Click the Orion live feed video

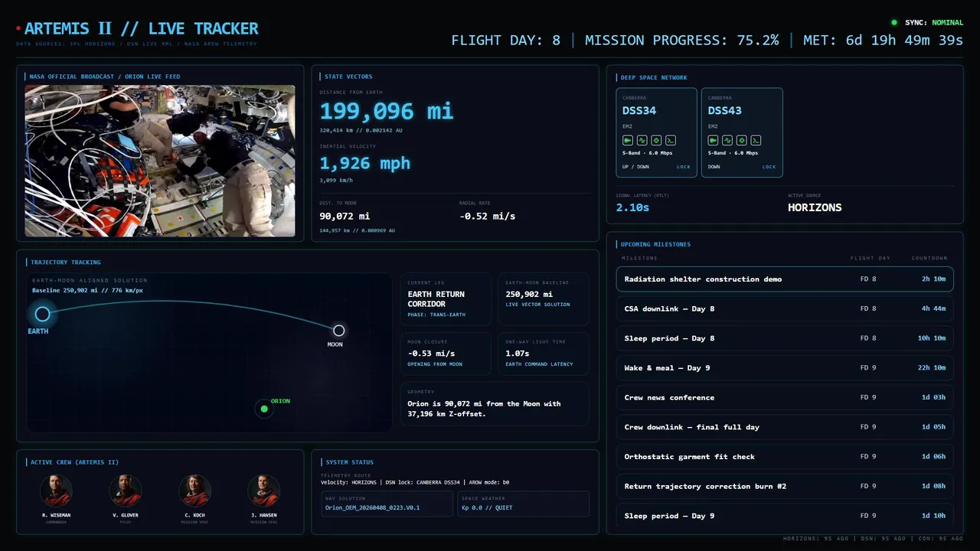tap(160, 161)
